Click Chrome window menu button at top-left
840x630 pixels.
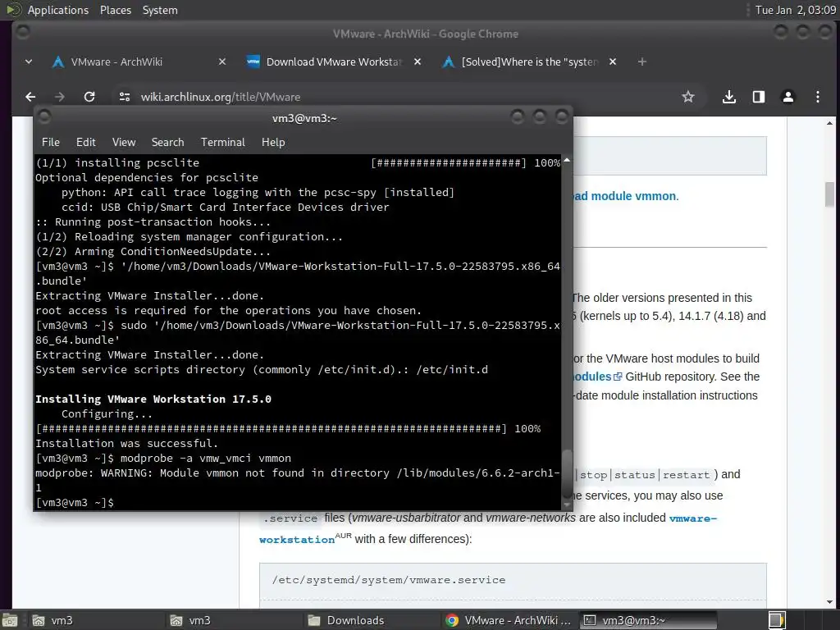22,32
